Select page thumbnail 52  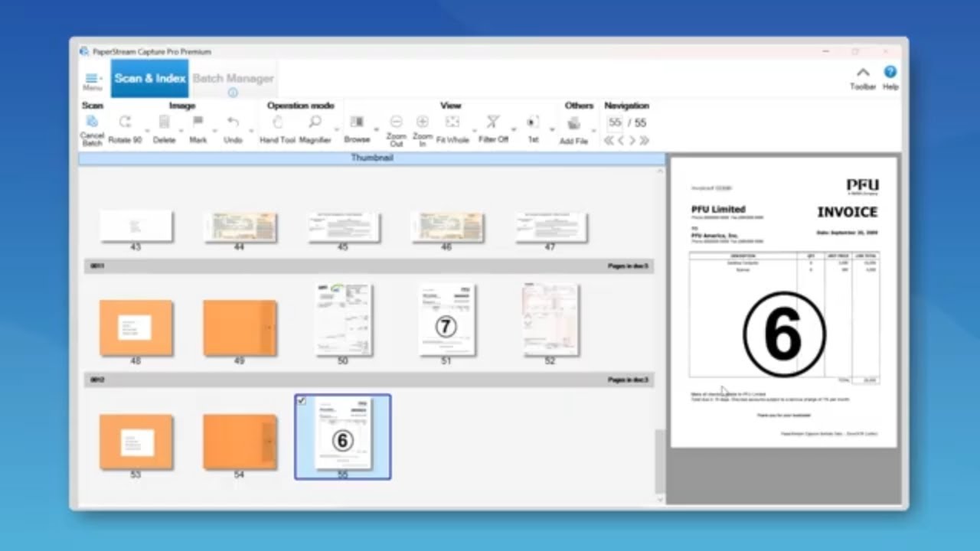(550, 320)
